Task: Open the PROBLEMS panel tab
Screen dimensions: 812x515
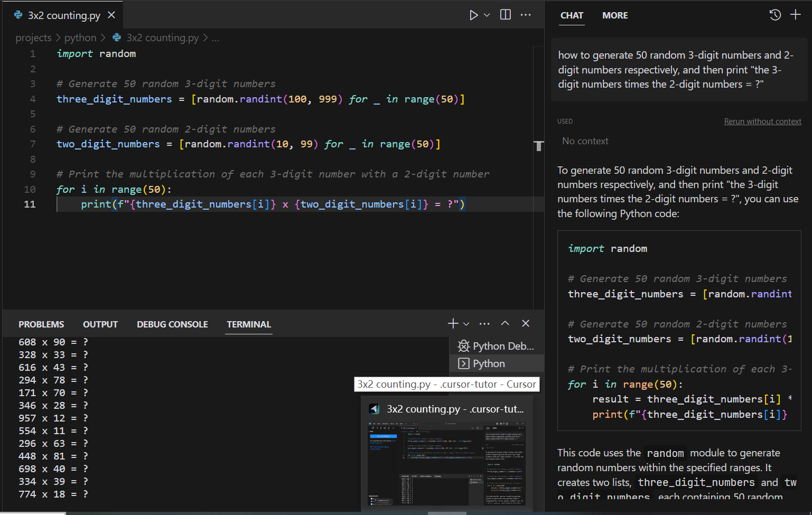Action: (41, 324)
